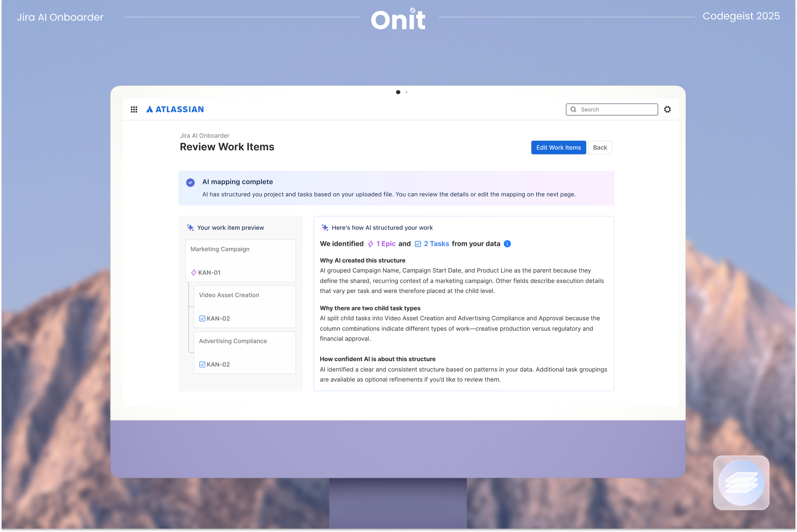The image size is (797, 532).
Task: Focus the Search input field
Action: pyautogui.click(x=616, y=109)
